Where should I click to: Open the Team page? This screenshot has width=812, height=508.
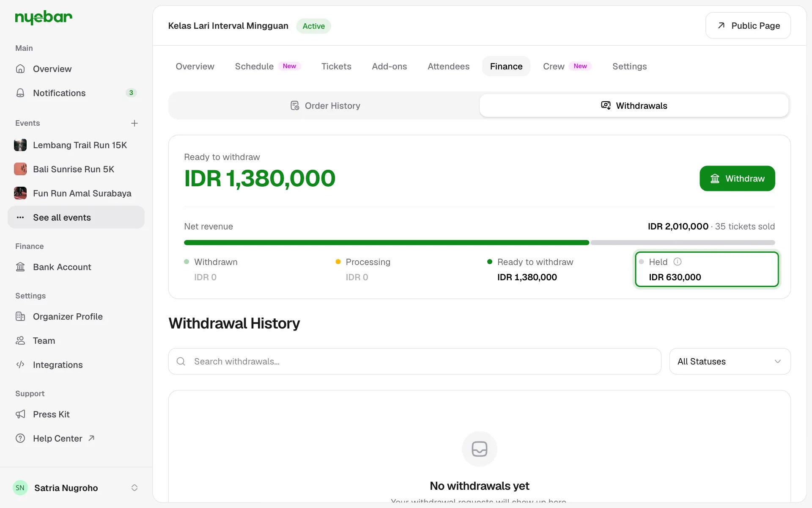76,341
